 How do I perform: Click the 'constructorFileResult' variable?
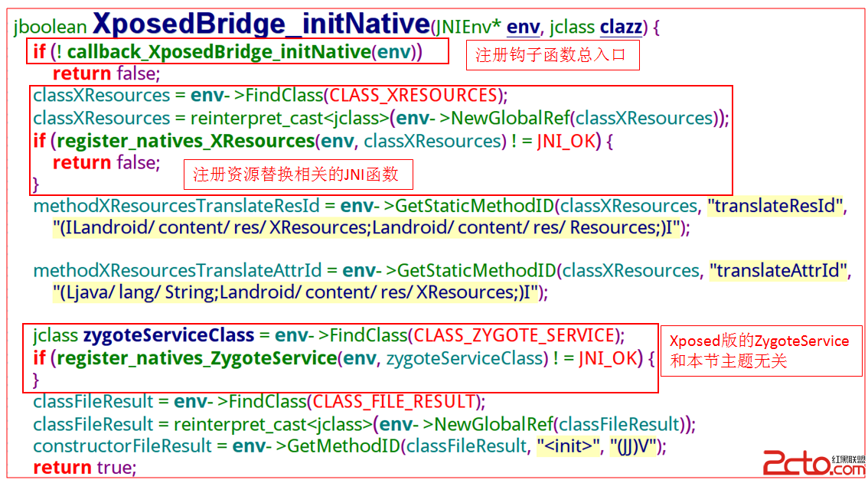(x=122, y=446)
